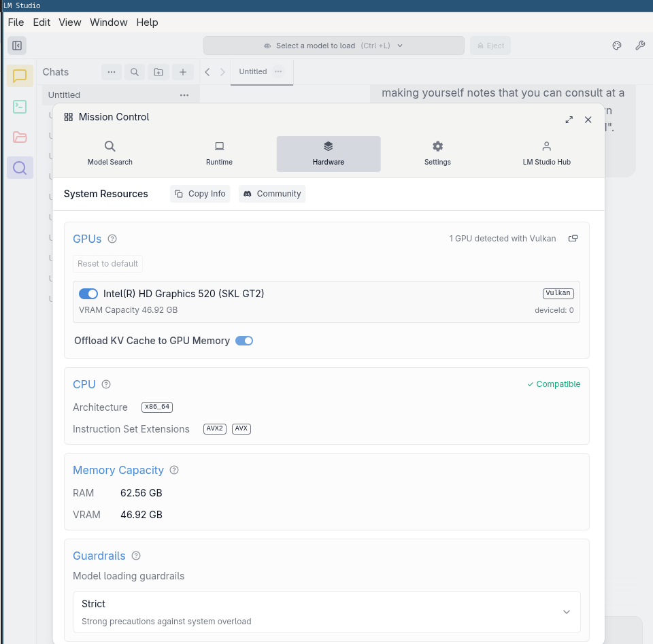This screenshot has width=653, height=644.
Task: Click the Copy Info button
Action: coord(200,194)
